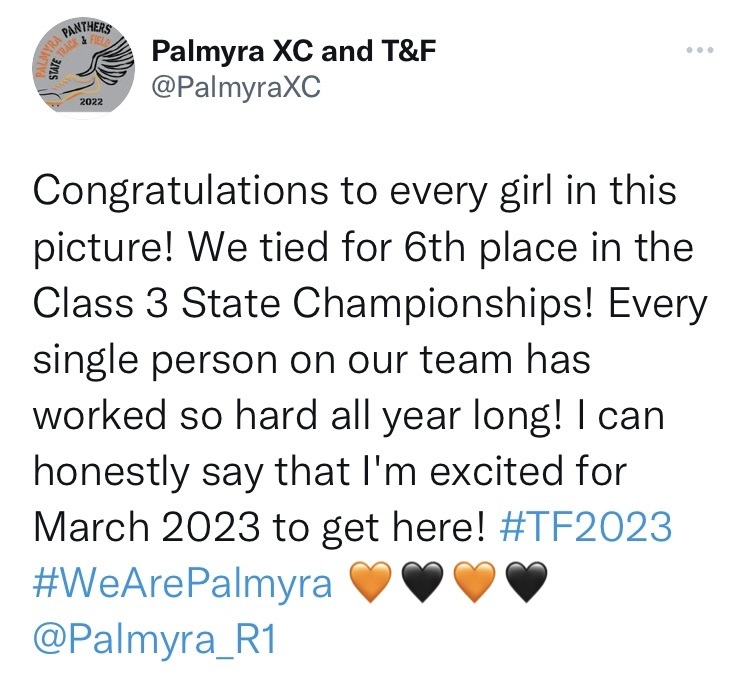Click the honestly say that I'm excited line
This screenshot has width=730, height=676.
(330, 471)
